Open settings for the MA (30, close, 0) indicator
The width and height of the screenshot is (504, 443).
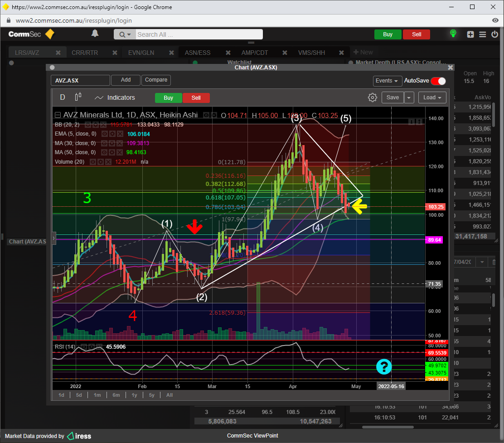(x=112, y=143)
